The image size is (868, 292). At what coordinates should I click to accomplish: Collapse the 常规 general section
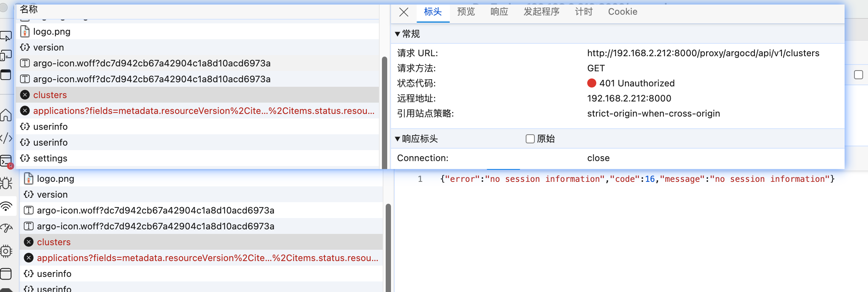[397, 34]
